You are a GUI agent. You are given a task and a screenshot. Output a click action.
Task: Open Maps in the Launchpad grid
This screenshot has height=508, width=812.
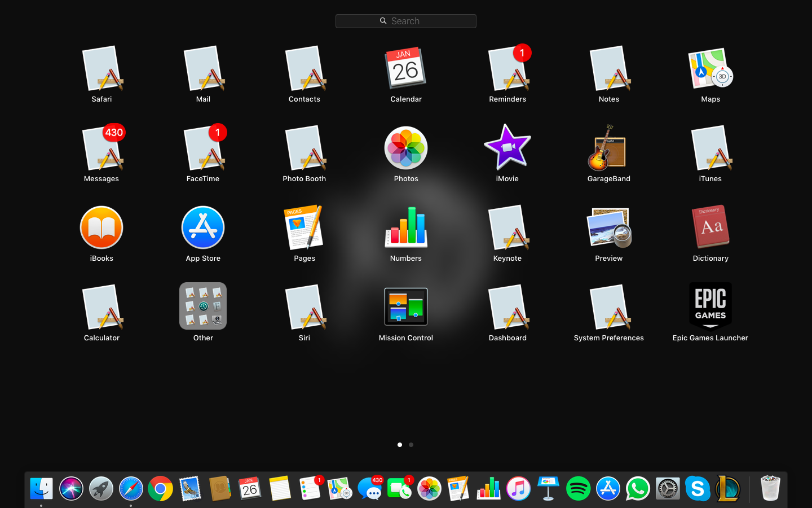pyautogui.click(x=710, y=69)
